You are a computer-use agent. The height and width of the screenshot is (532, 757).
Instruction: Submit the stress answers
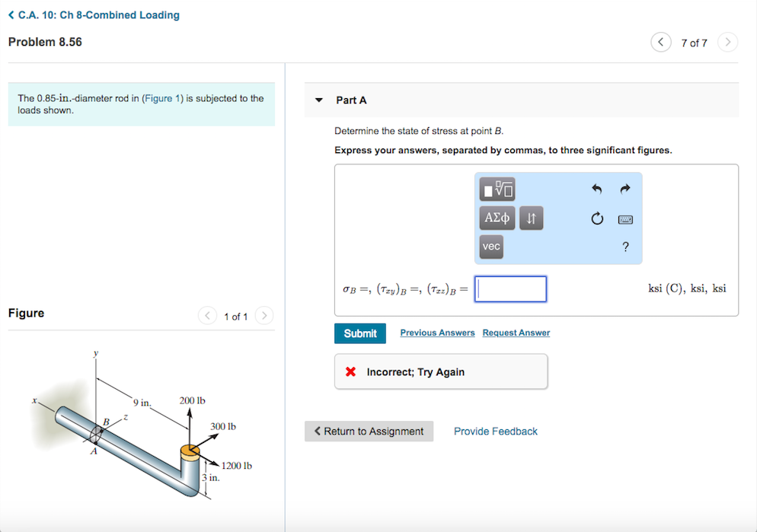click(x=359, y=333)
